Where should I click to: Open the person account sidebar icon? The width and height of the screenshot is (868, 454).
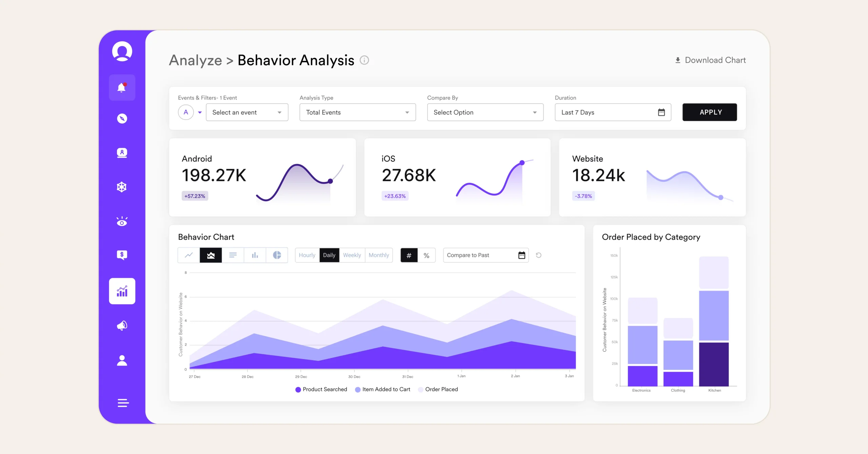pos(122,360)
